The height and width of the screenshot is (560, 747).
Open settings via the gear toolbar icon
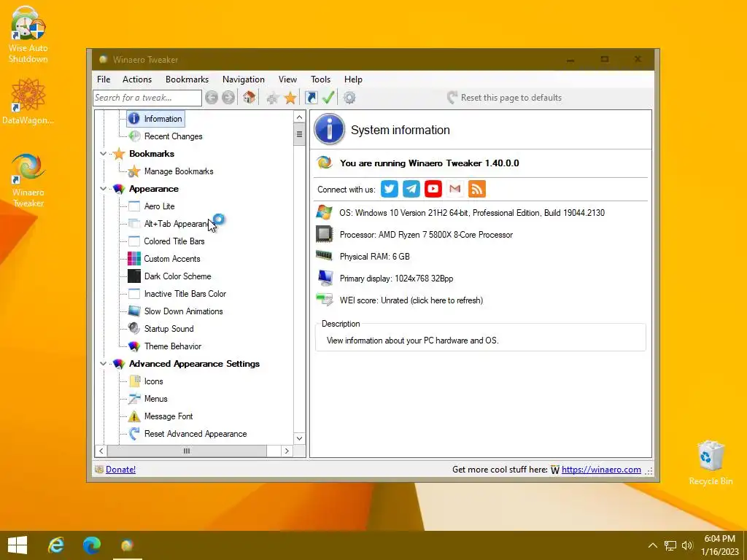(349, 98)
